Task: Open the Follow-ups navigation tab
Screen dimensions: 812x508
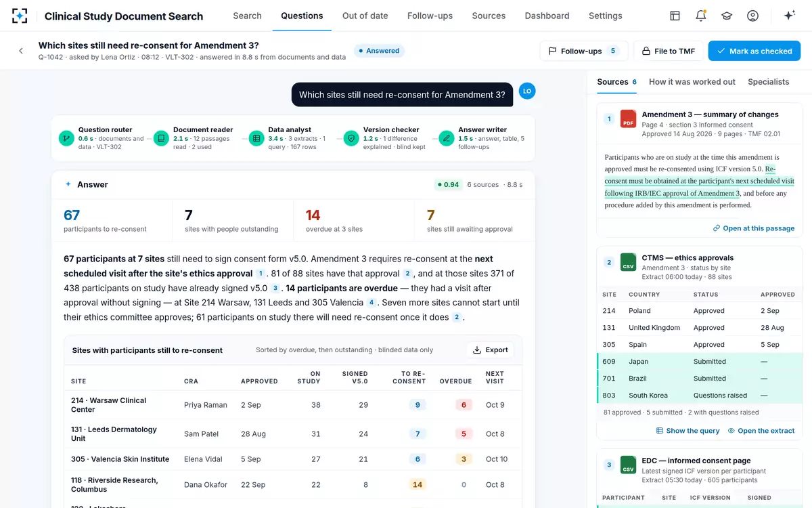Action: tap(430, 16)
